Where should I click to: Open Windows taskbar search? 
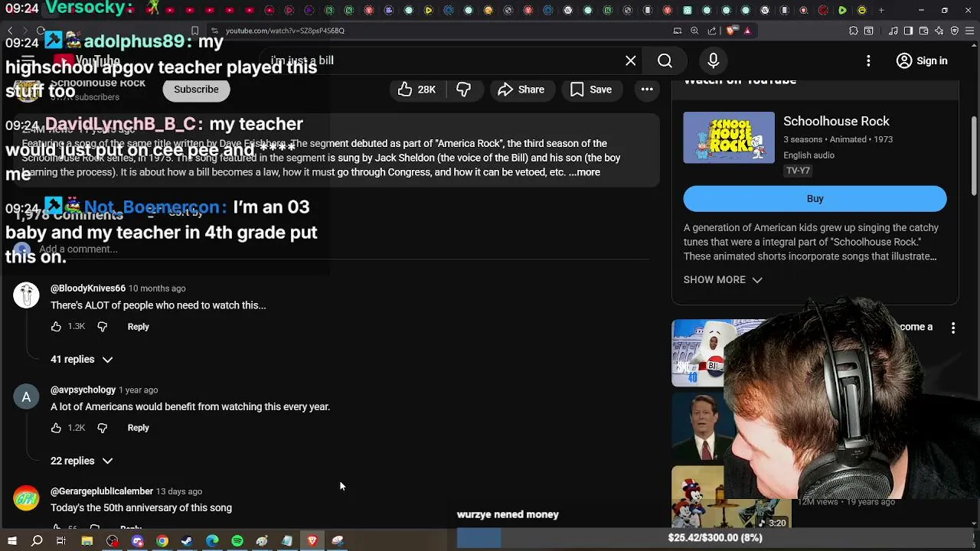pos(37,541)
